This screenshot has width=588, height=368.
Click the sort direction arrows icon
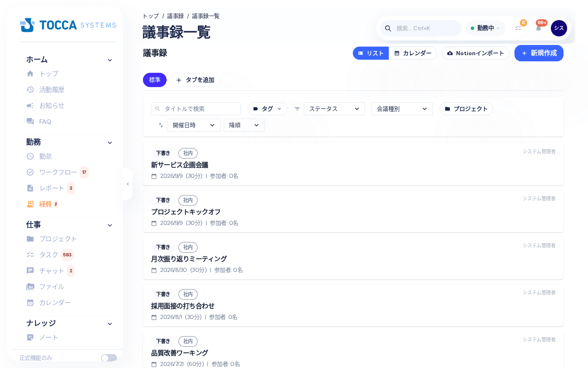161,125
